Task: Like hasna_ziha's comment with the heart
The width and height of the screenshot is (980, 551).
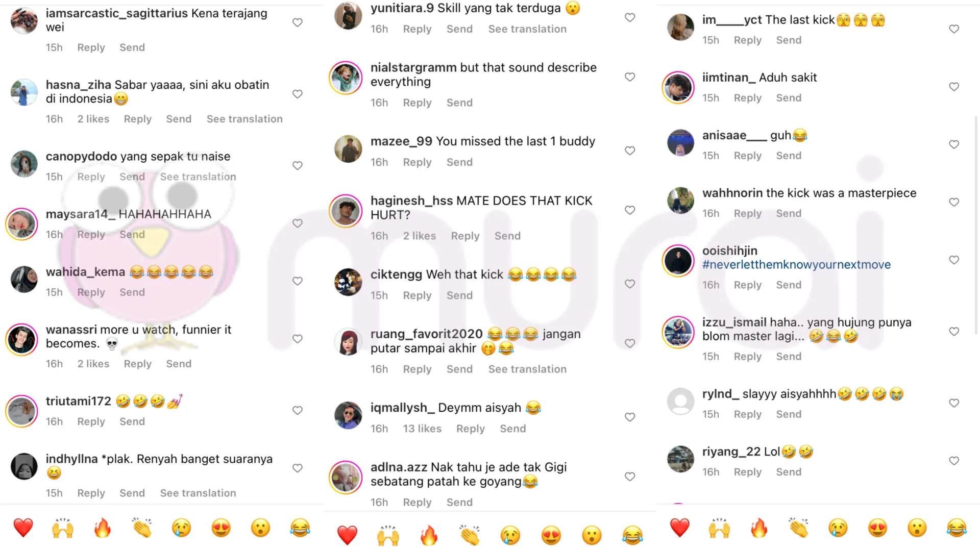Action: tap(298, 94)
